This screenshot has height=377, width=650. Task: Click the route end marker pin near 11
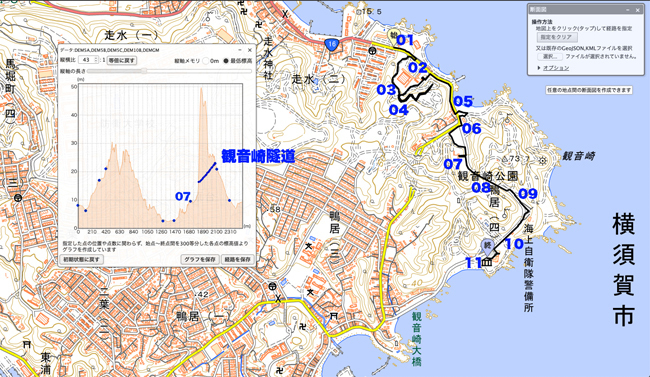(488, 246)
